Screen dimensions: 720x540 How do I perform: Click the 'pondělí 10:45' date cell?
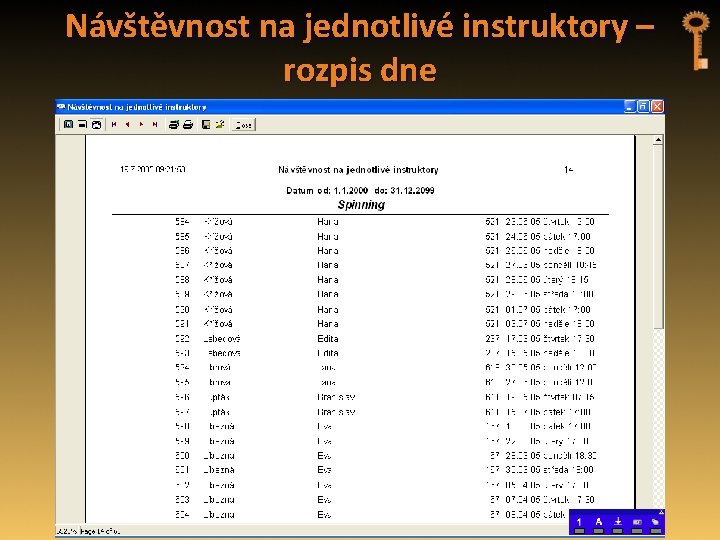(551, 265)
